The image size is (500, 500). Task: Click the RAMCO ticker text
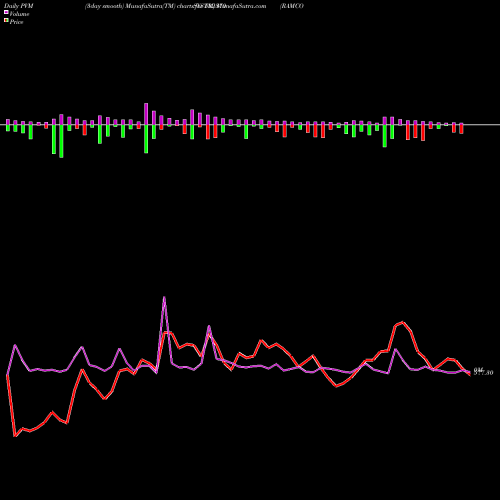point(292,6)
